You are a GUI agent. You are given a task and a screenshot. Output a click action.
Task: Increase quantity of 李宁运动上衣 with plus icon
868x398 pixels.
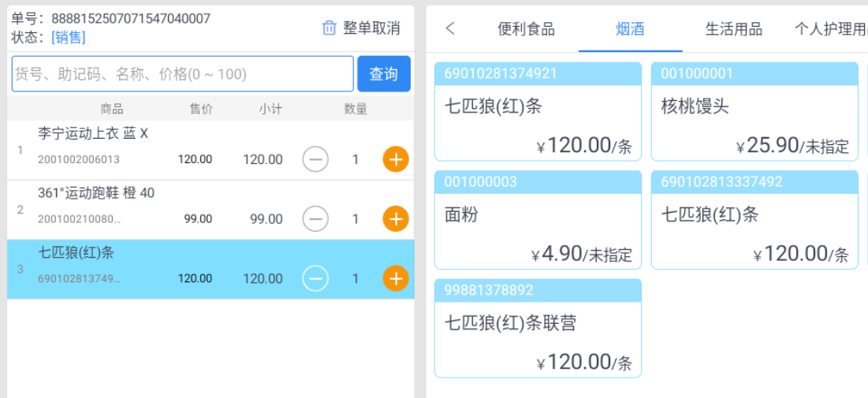[x=396, y=160]
